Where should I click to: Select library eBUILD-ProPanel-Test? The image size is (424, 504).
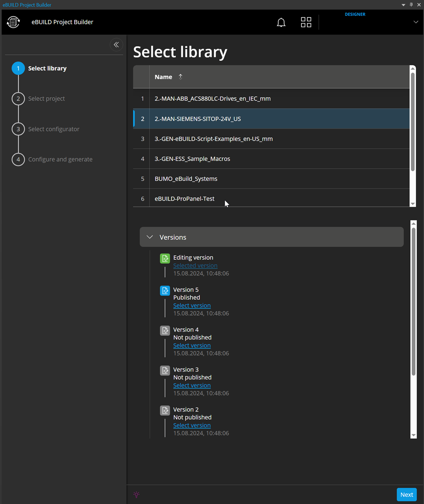(x=271, y=198)
